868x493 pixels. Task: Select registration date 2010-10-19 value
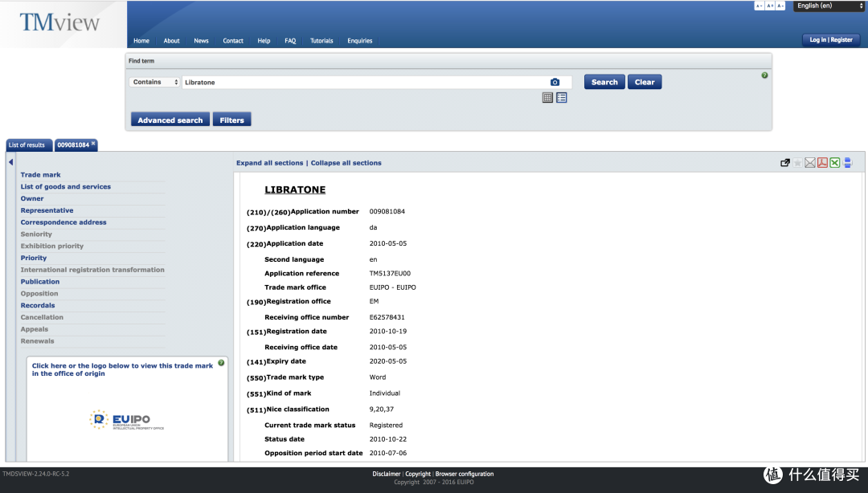388,331
